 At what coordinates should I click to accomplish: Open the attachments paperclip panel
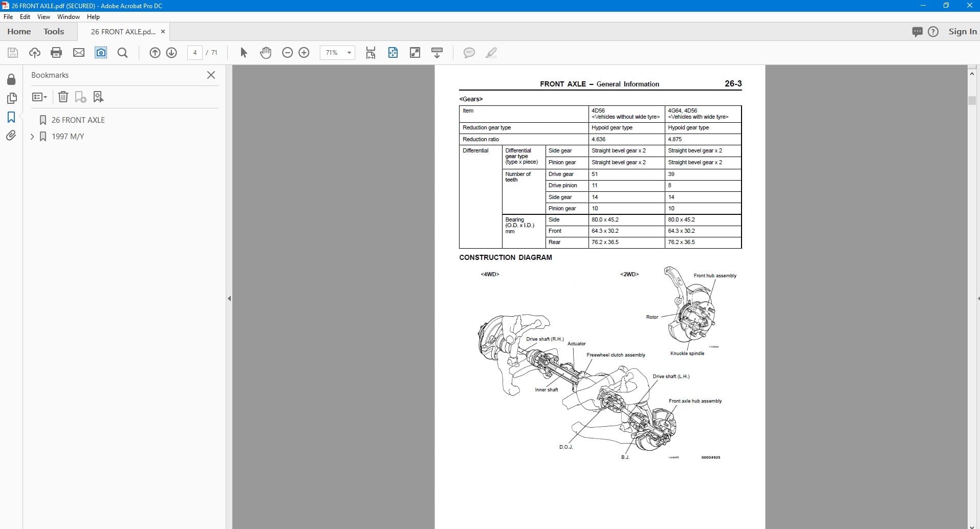pos(11,136)
